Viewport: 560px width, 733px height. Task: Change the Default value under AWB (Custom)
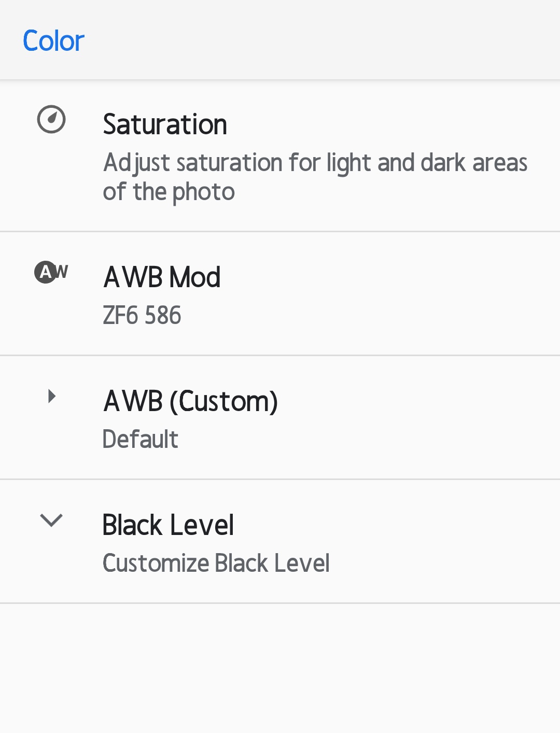click(x=140, y=440)
